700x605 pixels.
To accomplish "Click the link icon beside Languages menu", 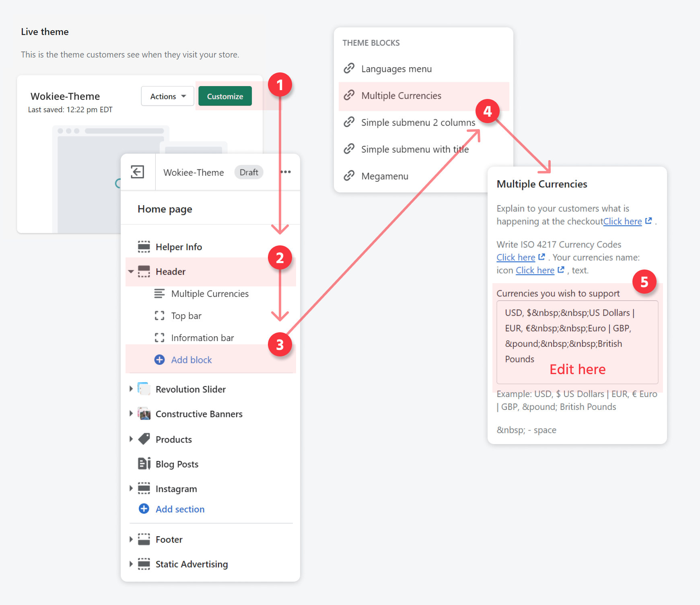I will click(349, 69).
